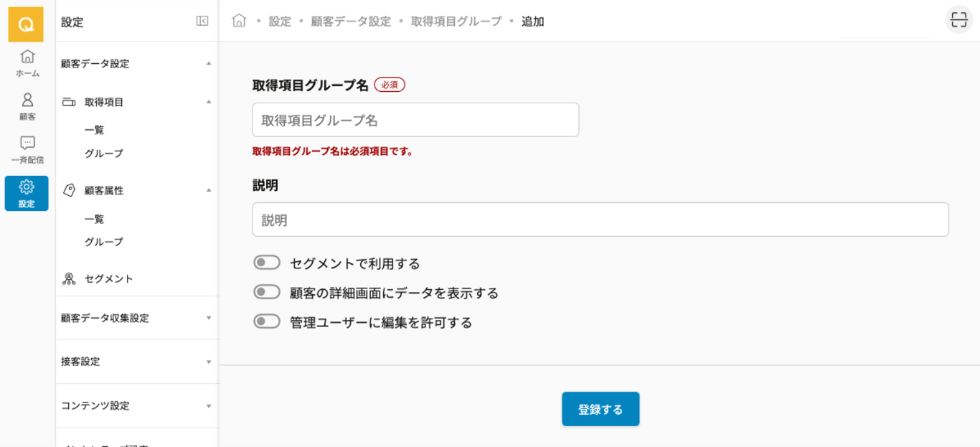Open the 顧客 section icon
The image size is (980, 447).
27,106
